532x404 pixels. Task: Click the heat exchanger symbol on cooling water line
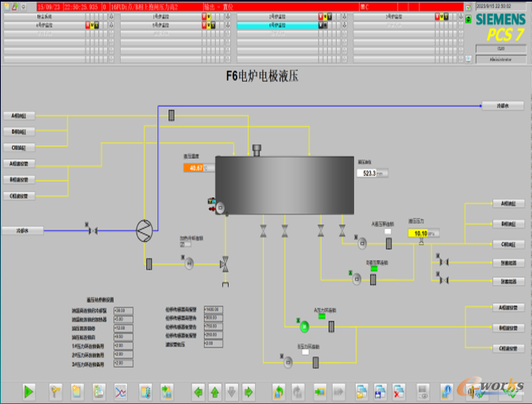tap(145, 231)
